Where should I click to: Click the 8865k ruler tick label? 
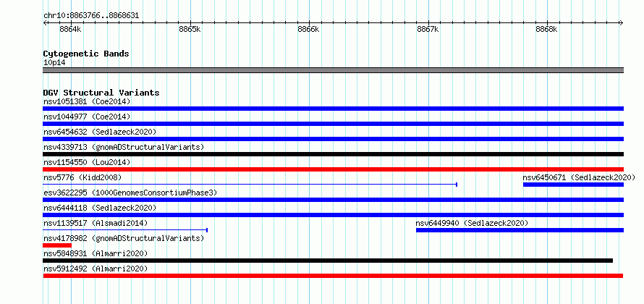(190, 29)
